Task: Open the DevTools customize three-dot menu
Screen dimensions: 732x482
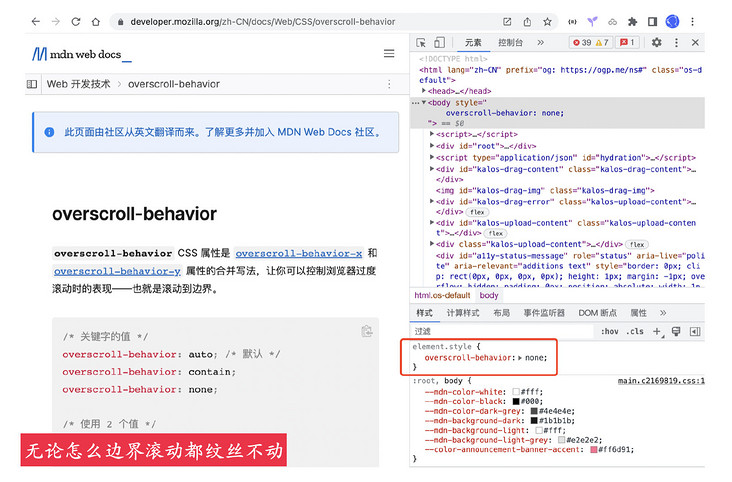Action: point(676,43)
